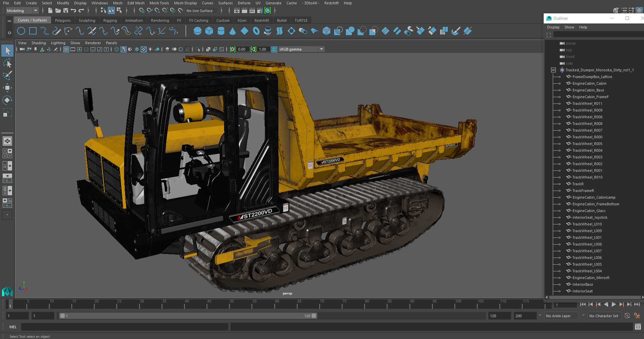
Task: Select the NURBS Square shelf icon
Action: (33, 31)
